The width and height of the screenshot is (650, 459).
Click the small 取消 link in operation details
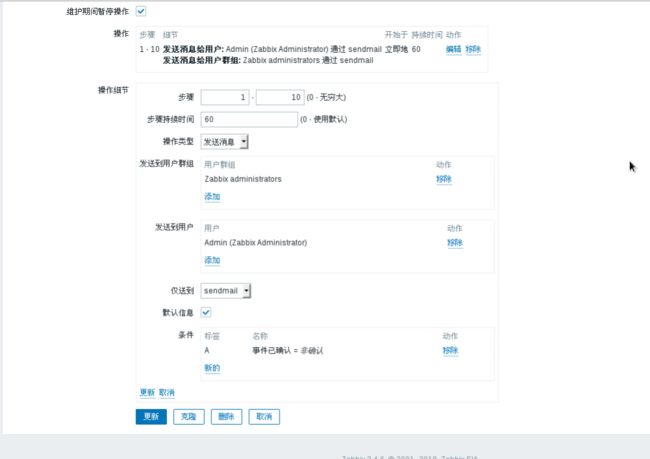pos(167,392)
